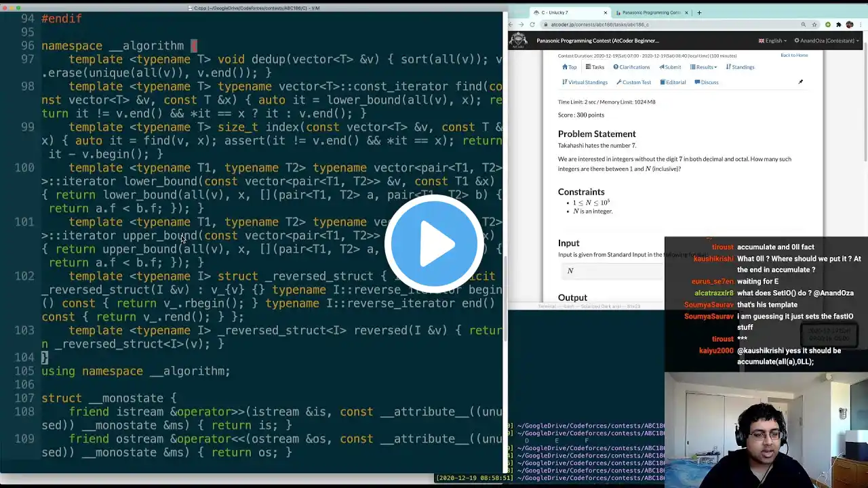Viewport: 868px width, 488px height.
Task: Open the Chrome three-dot menu
Action: tap(861, 24)
